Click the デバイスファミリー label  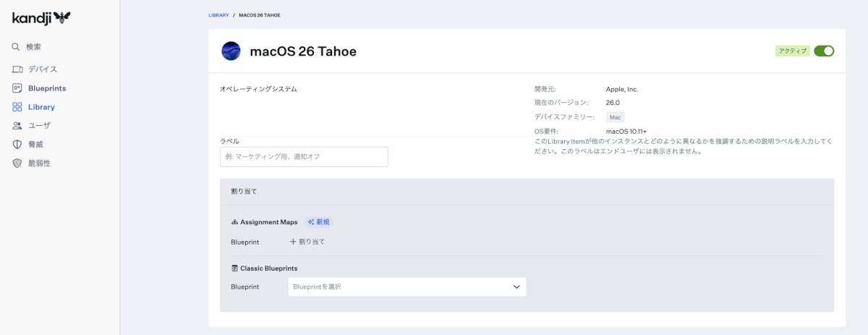pyautogui.click(x=564, y=117)
